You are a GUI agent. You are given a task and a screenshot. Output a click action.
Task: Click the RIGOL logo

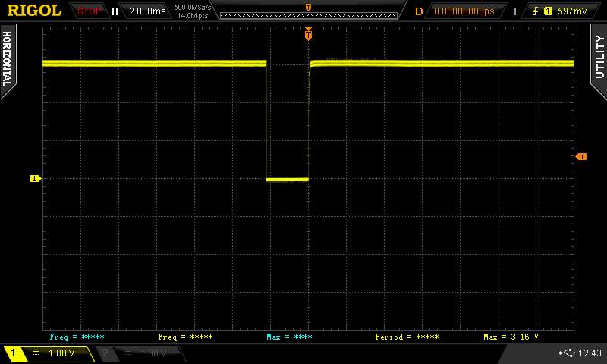click(34, 11)
